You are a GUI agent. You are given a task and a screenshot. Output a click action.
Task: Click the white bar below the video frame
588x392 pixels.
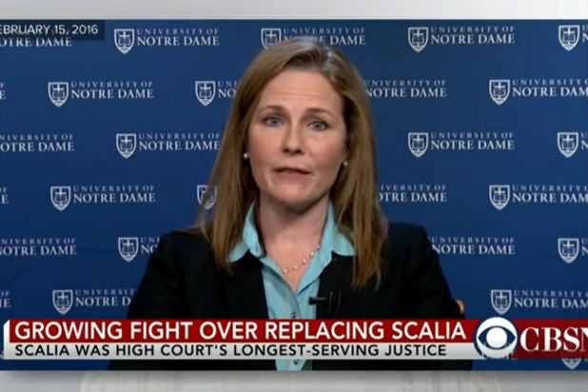[294, 382]
